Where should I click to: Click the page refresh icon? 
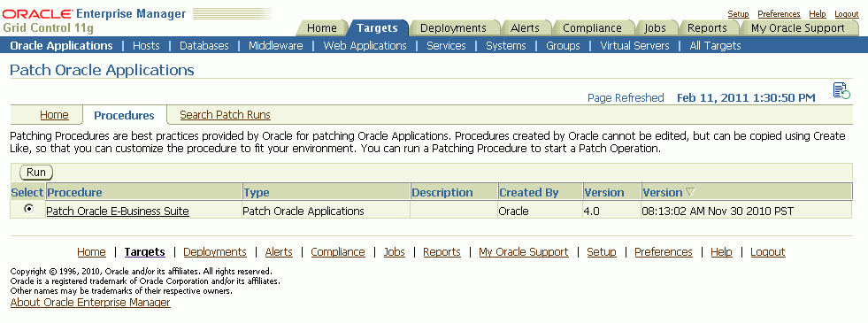(x=841, y=91)
